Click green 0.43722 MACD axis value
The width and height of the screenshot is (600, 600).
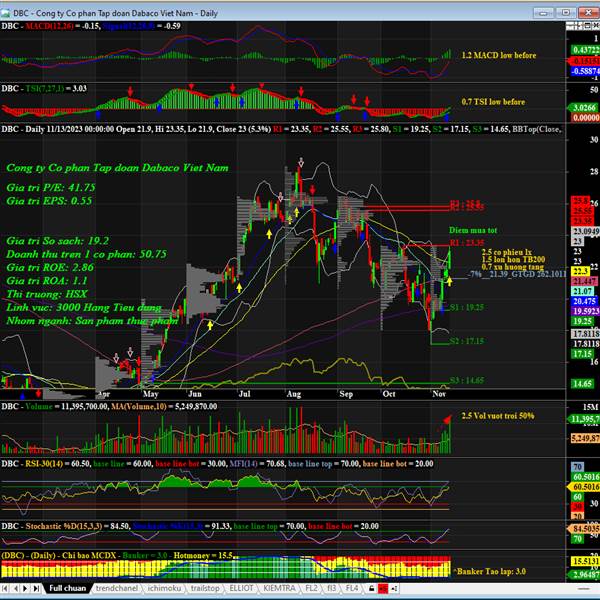click(x=585, y=50)
